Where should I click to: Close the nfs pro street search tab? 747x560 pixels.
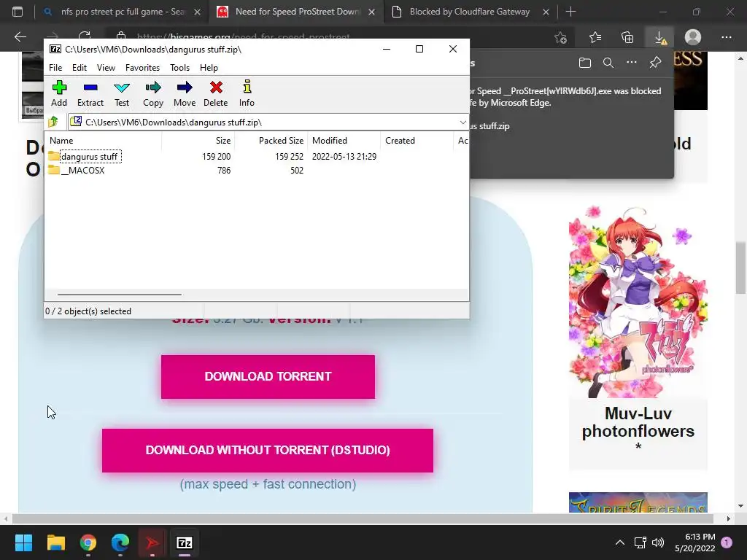point(197,12)
